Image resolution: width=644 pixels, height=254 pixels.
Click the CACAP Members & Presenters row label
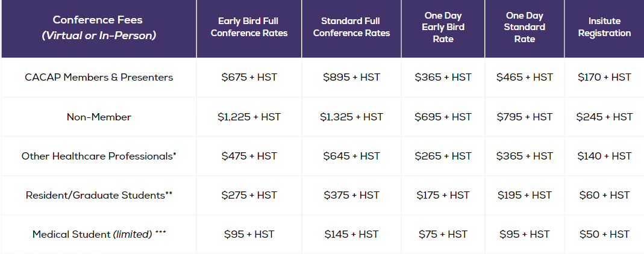point(99,78)
